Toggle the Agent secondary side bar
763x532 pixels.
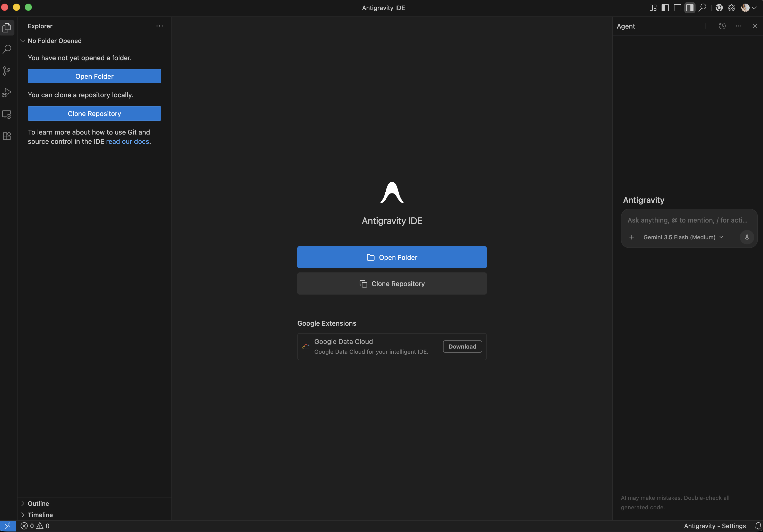(690, 8)
